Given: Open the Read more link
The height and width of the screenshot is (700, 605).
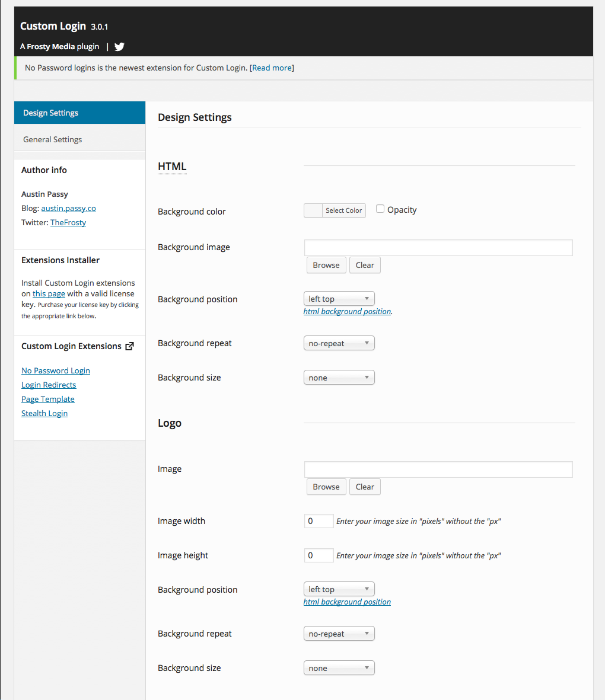Looking at the screenshot, I should click(x=272, y=68).
